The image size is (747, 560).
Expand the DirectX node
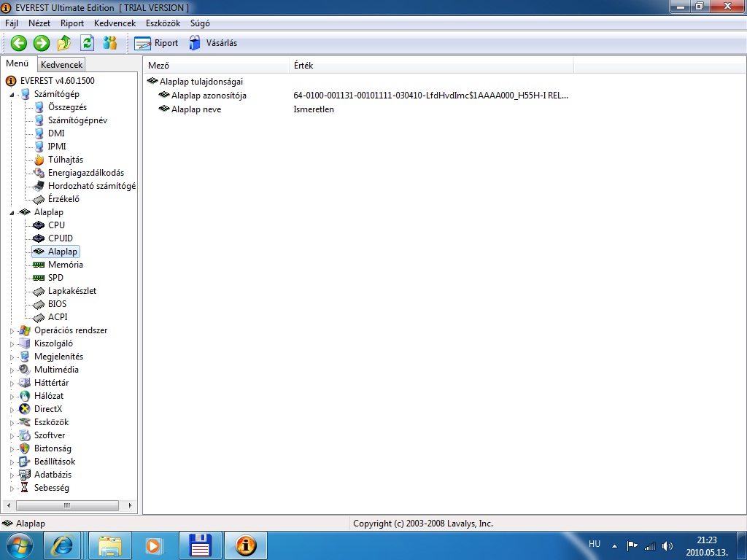pos(12,409)
